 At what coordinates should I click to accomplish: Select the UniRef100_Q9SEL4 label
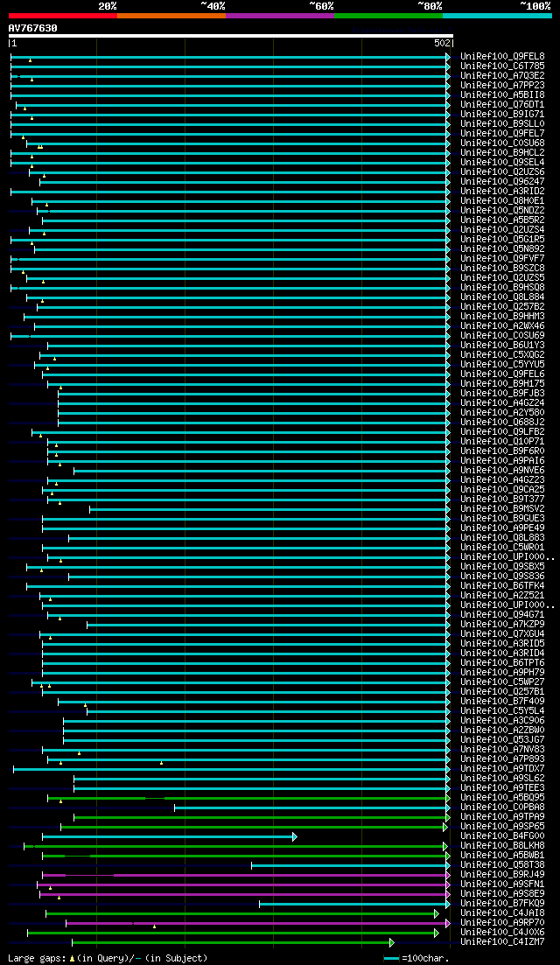tap(502, 163)
